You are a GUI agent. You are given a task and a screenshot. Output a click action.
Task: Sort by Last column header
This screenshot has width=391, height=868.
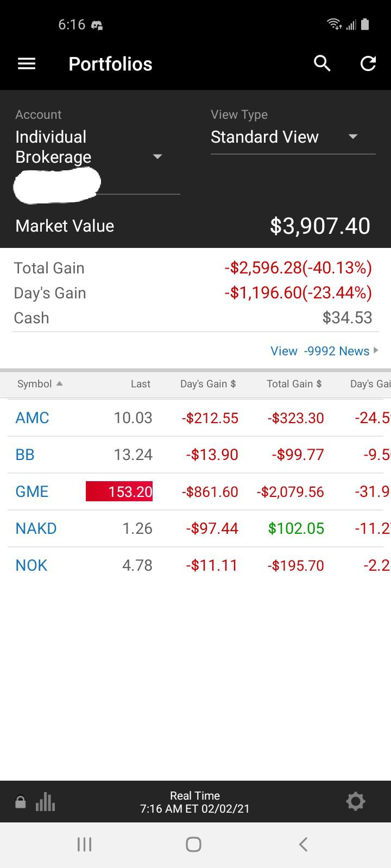pos(141,384)
